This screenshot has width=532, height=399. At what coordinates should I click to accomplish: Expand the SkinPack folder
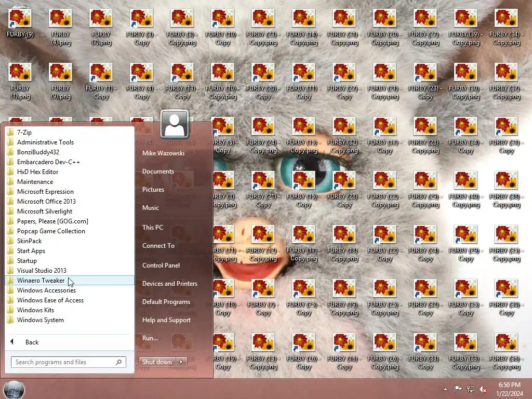(70, 241)
